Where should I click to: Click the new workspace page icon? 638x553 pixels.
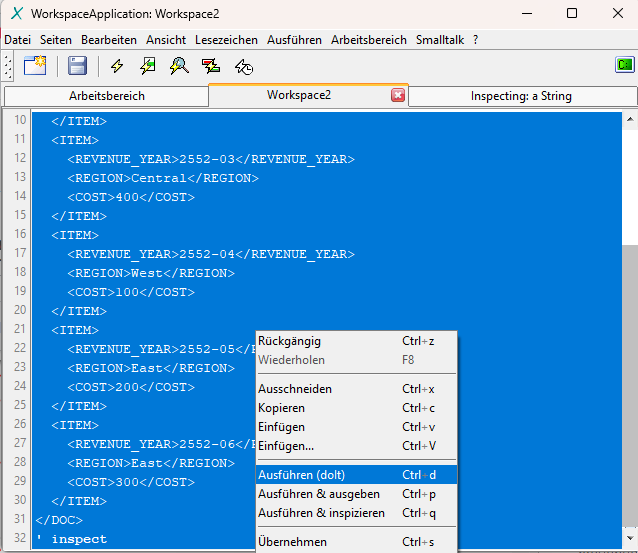35,66
